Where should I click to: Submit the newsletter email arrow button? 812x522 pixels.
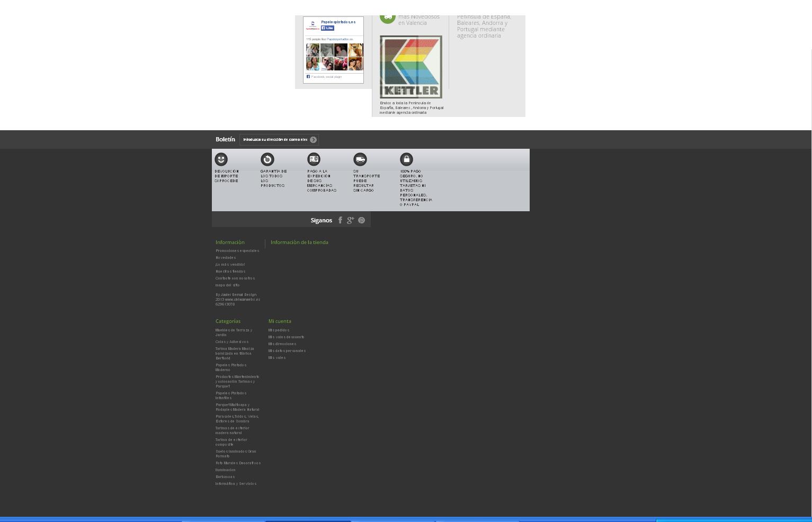(313, 140)
